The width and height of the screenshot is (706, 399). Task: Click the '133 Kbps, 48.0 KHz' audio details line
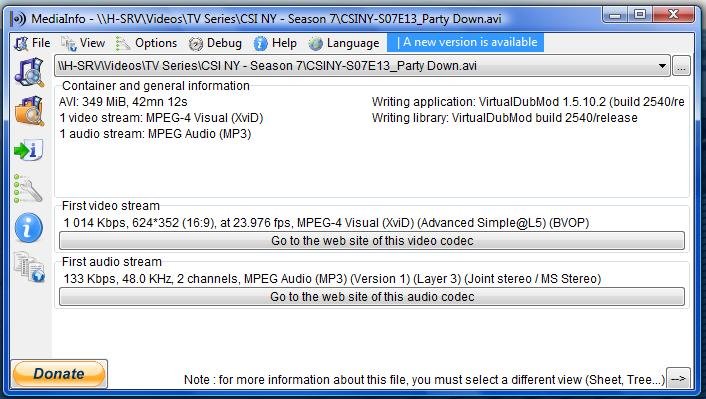click(x=332, y=279)
